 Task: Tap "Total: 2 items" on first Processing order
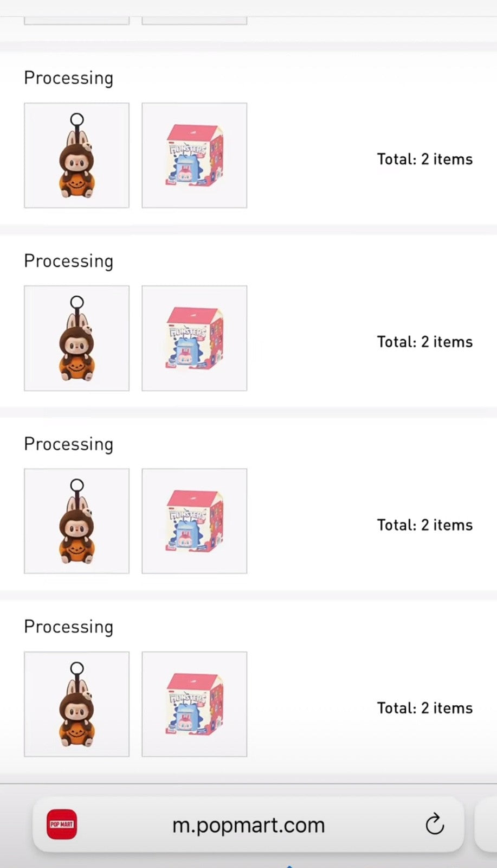click(x=425, y=159)
